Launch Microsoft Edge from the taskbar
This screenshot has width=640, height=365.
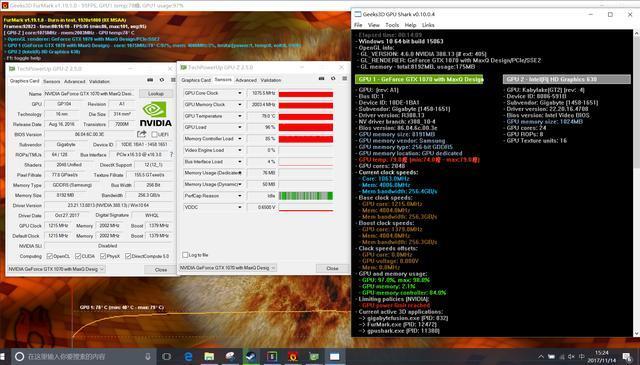coord(188,356)
